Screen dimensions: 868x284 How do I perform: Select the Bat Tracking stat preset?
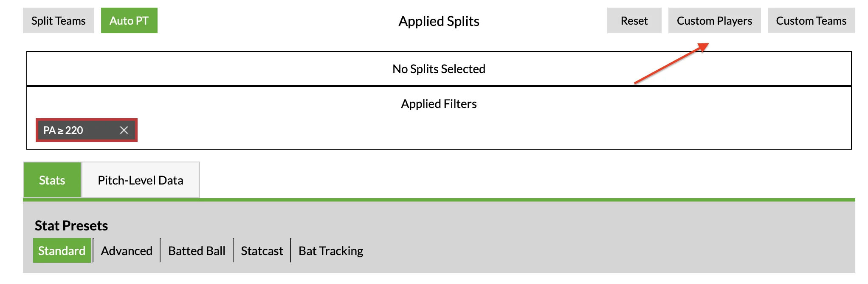coord(331,251)
